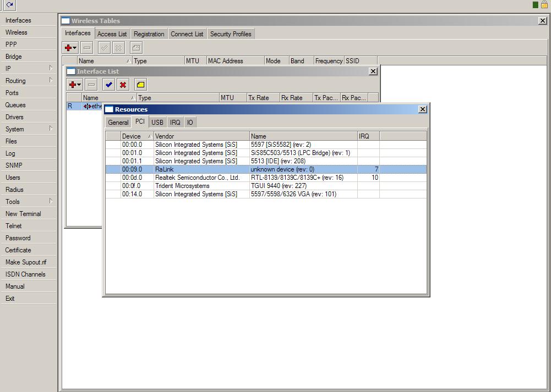Open Drivers from the sidebar menu
This screenshot has height=392, width=551.
28,117
